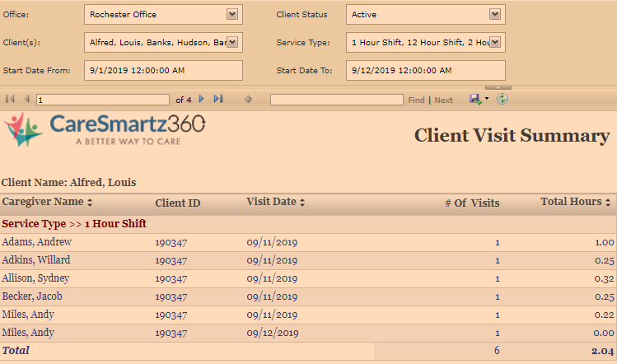Screen dimensions: 617x364
Task: Open the Office dropdown
Action: click(232, 15)
